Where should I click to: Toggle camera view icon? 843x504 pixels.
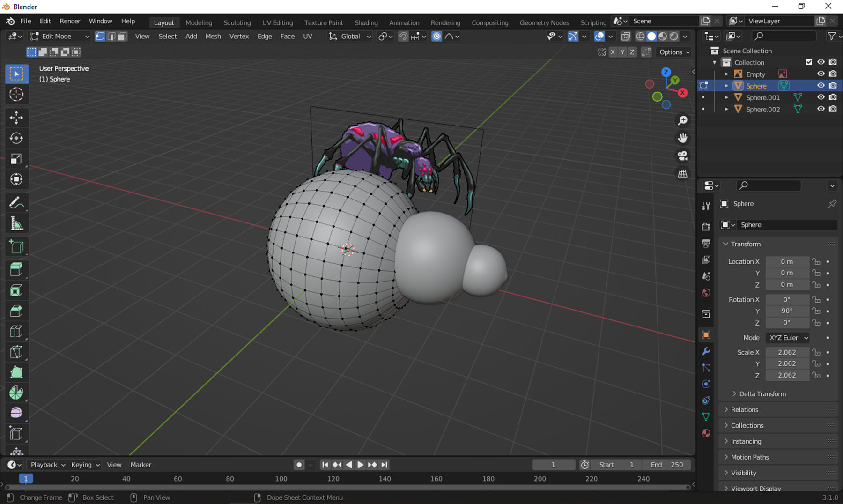pyautogui.click(x=683, y=156)
